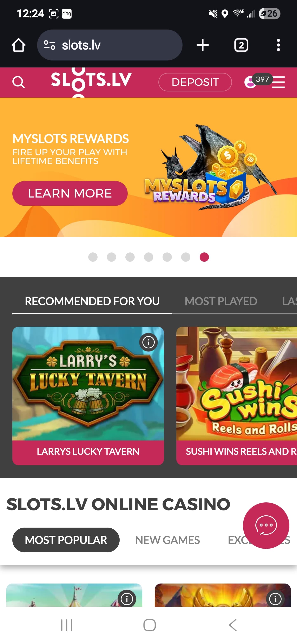
Task: Tap the slots.lv address bar
Action: pyautogui.click(x=110, y=45)
